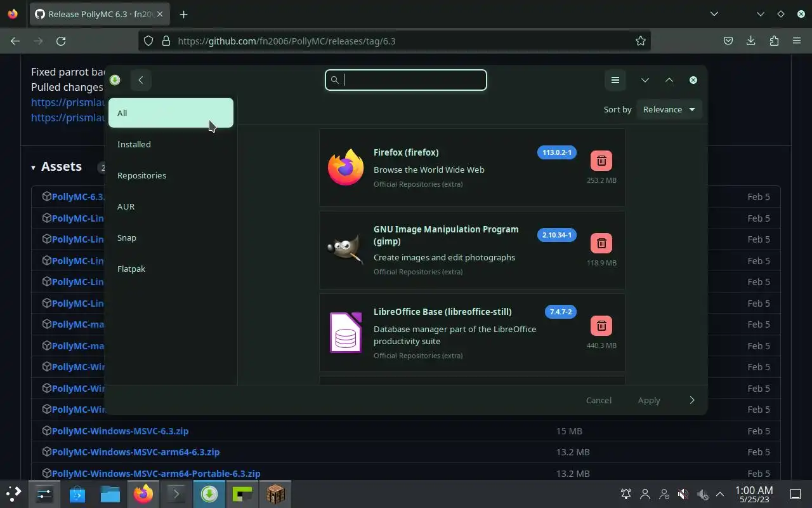The image size is (812, 508).
Task: Click the Cancel button in Pamac
Action: coord(599,400)
